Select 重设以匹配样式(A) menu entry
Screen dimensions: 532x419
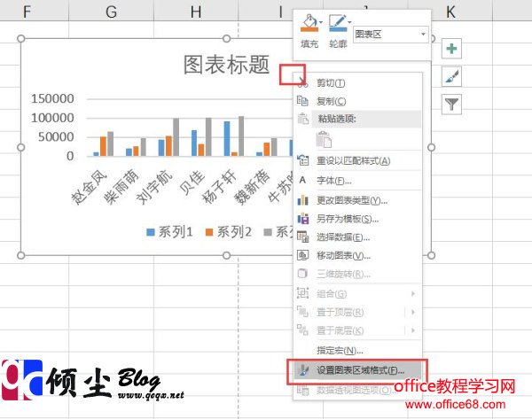pyautogui.click(x=357, y=160)
